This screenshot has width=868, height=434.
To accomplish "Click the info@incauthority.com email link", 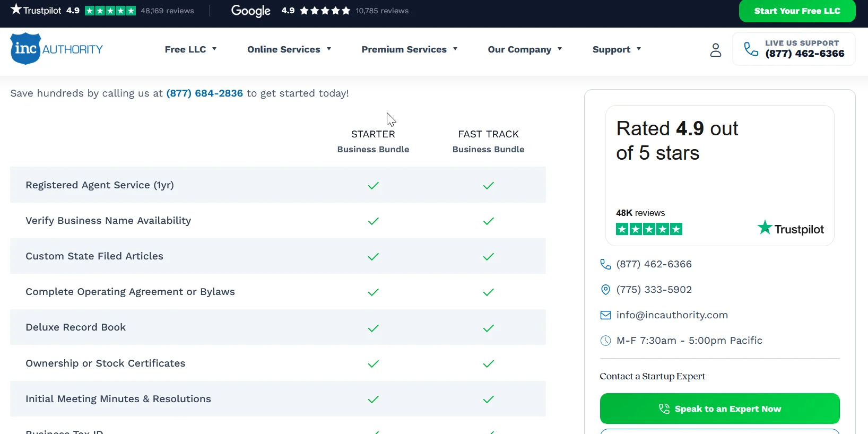I will coord(672,315).
